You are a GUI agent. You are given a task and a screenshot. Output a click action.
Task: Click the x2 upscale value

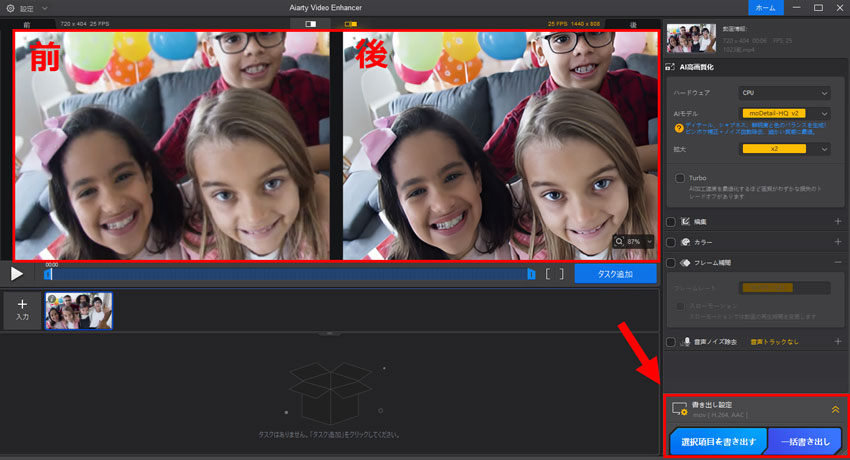774,148
